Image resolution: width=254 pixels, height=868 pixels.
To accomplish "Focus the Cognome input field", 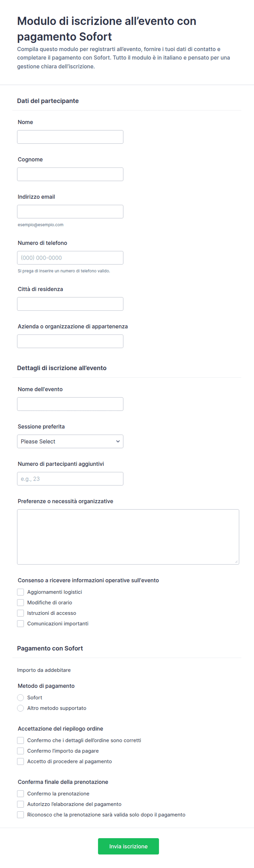I will 70,174.
